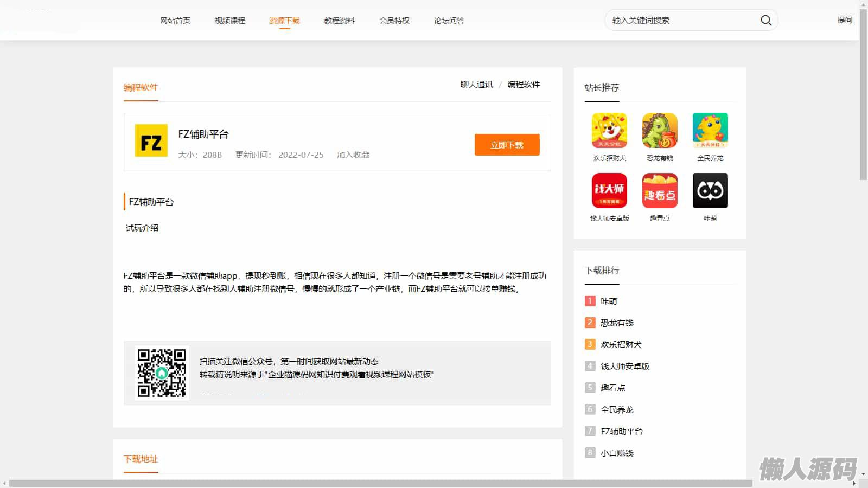
Task: Click in the keyword search field
Action: pyautogui.click(x=681, y=21)
